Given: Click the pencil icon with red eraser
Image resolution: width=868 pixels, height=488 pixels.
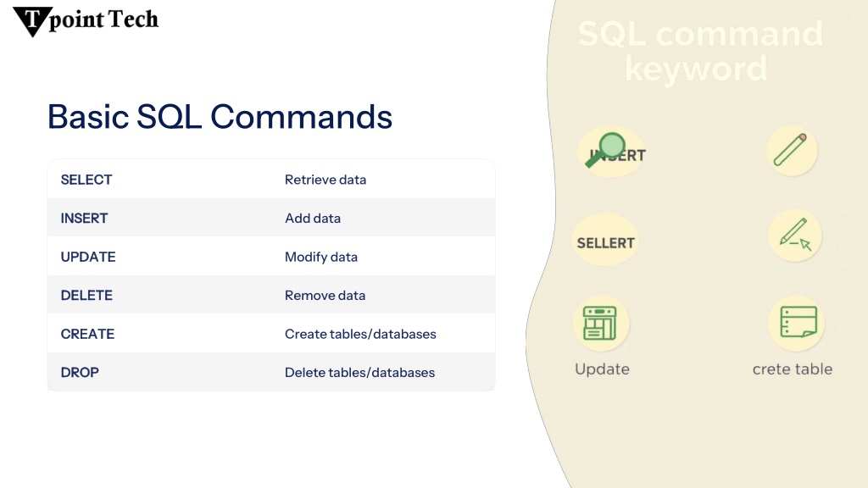Looking at the screenshot, I should tap(791, 150).
